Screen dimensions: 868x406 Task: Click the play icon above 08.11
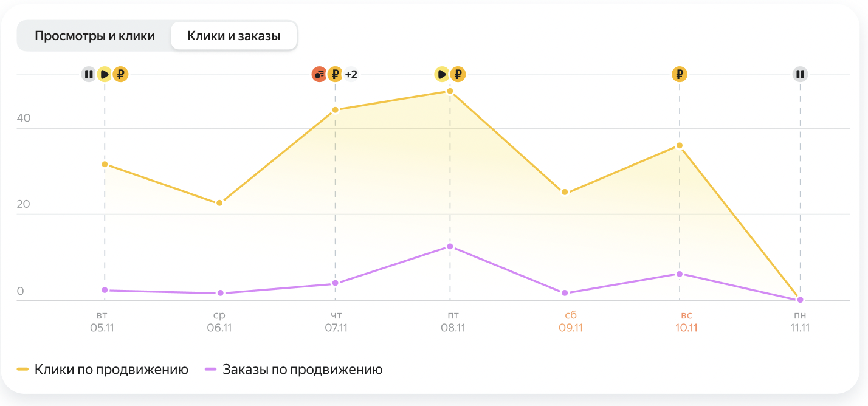point(442,74)
